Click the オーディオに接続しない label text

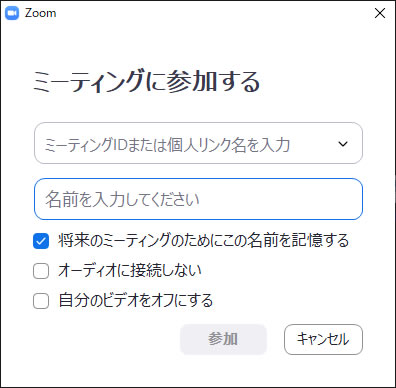pos(130,270)
